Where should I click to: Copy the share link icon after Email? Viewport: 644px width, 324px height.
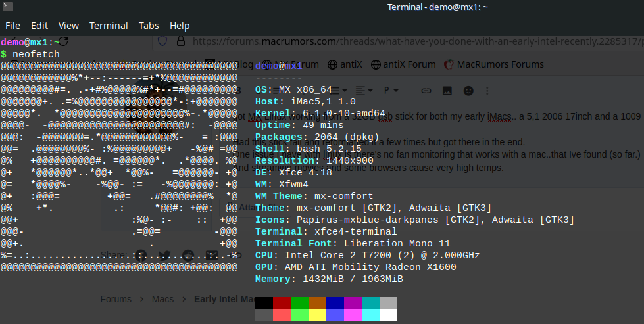coord(237,256)
